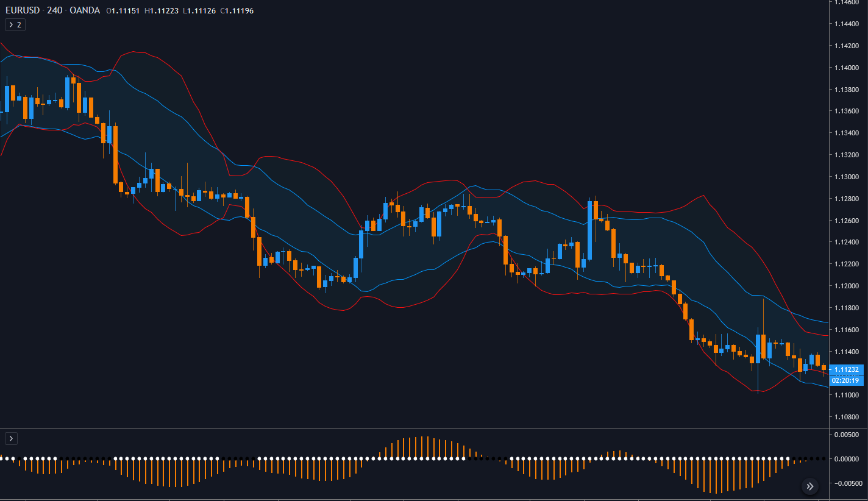Click the 1.13200 price scale label
The width and height of the screenshot is (868, 501).
[847, 155]
